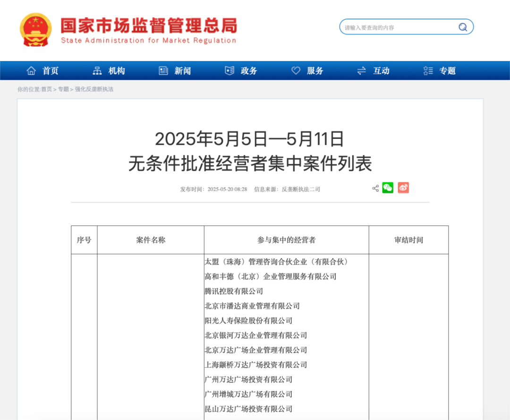Share the article via WeChat icon
Image resolution: width=510 pixels, height=420 pixels.
(388, 188)
